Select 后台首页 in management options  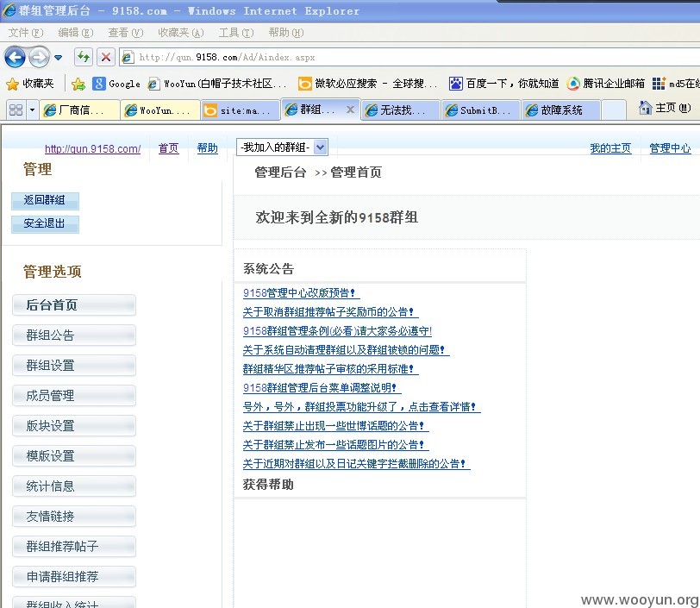(74, 305)
